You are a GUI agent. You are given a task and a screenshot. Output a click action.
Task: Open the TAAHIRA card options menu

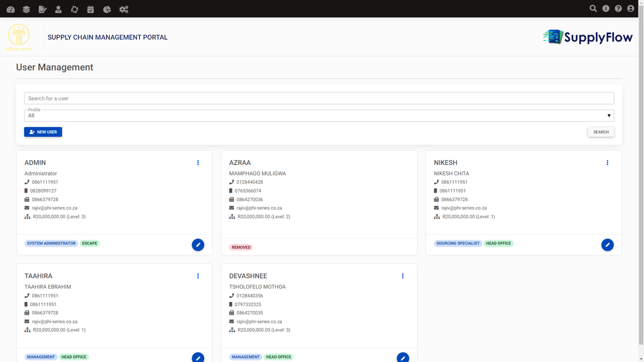[x=198, y=276]
